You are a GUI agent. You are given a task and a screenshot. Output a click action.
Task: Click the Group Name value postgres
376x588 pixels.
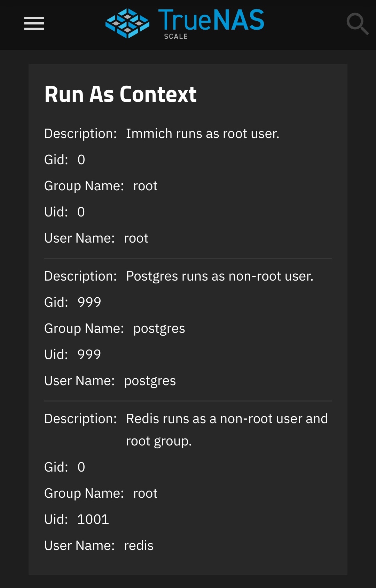coord(159,329)
